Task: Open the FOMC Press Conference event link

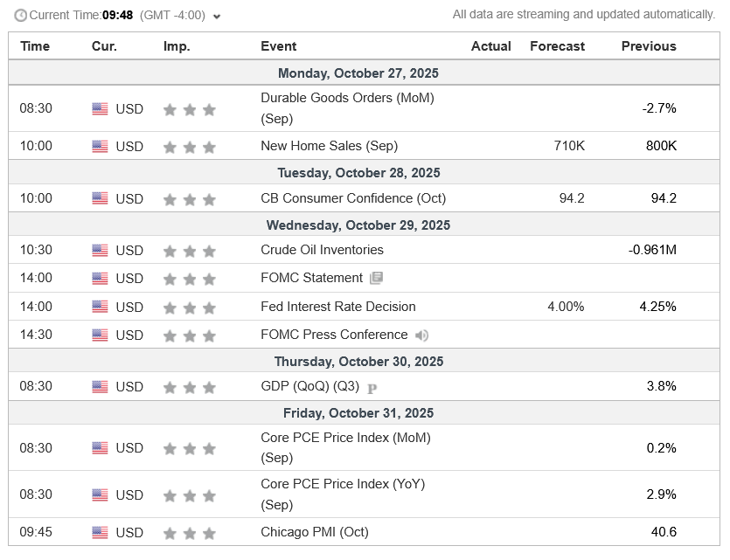Action: [x=334, y=335]
